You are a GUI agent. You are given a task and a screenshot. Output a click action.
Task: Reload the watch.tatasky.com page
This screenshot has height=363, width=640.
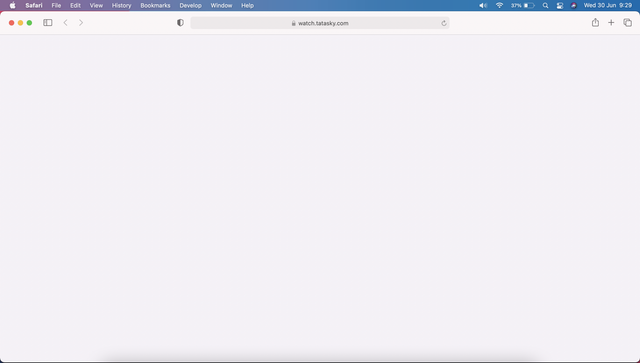coord(444,23)
